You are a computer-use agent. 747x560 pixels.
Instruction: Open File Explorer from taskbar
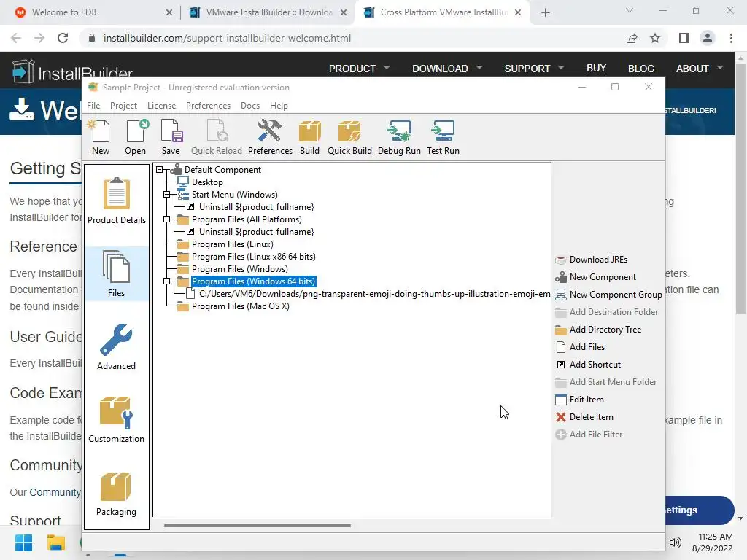[x=55, y=542]
